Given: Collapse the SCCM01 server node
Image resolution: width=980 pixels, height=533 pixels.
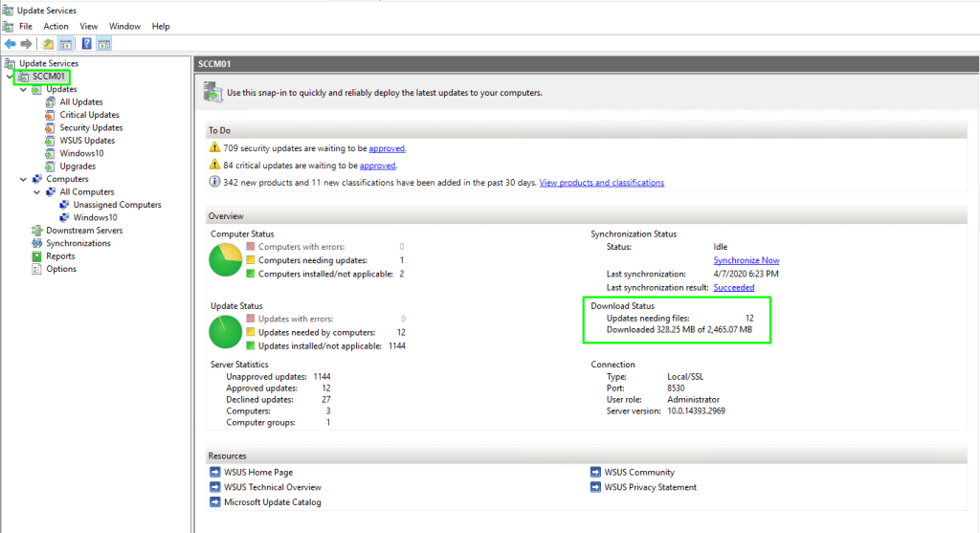Looking at the screenshot, I should [x=10, y=77].
